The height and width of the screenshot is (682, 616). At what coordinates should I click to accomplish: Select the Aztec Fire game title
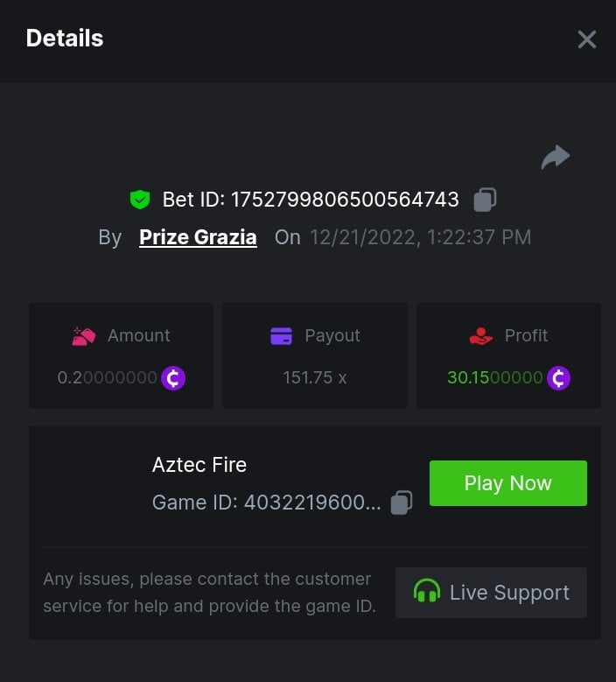[x=199, y=465]
